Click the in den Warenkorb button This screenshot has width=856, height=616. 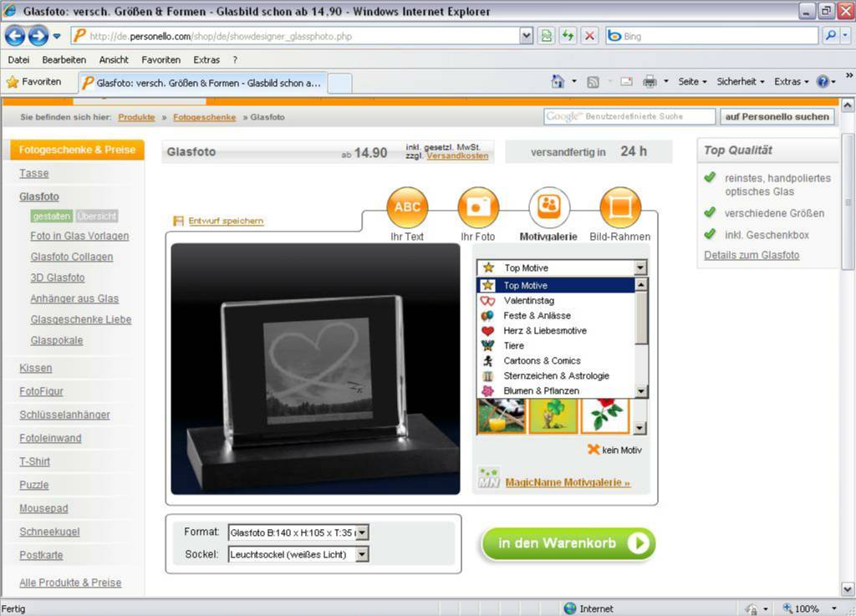(x=568, y=543)
